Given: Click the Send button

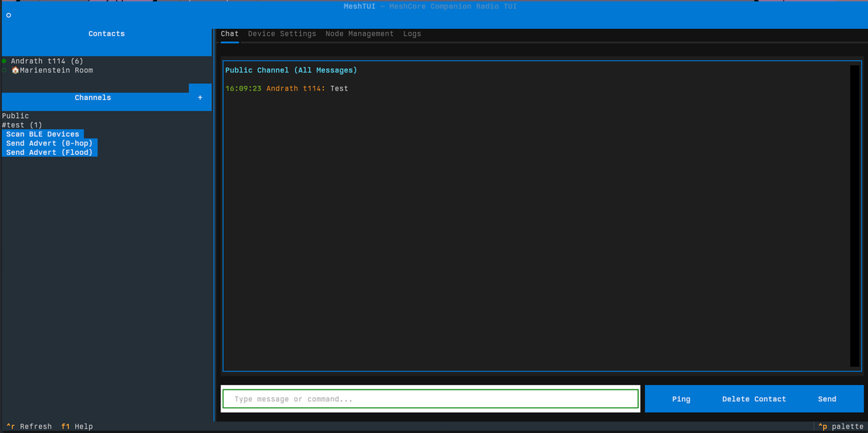Looking at the screenshot, I should pyautogui.click(x=827, y=398).
